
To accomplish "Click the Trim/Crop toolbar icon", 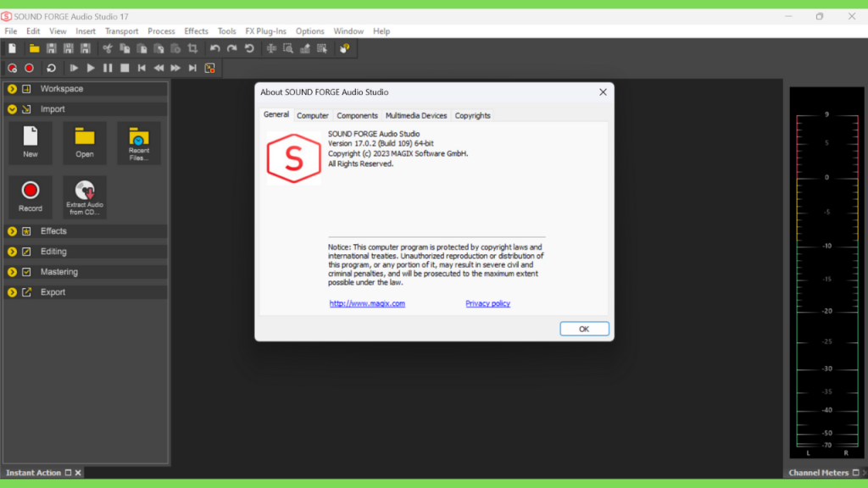I will coord(192,48).
